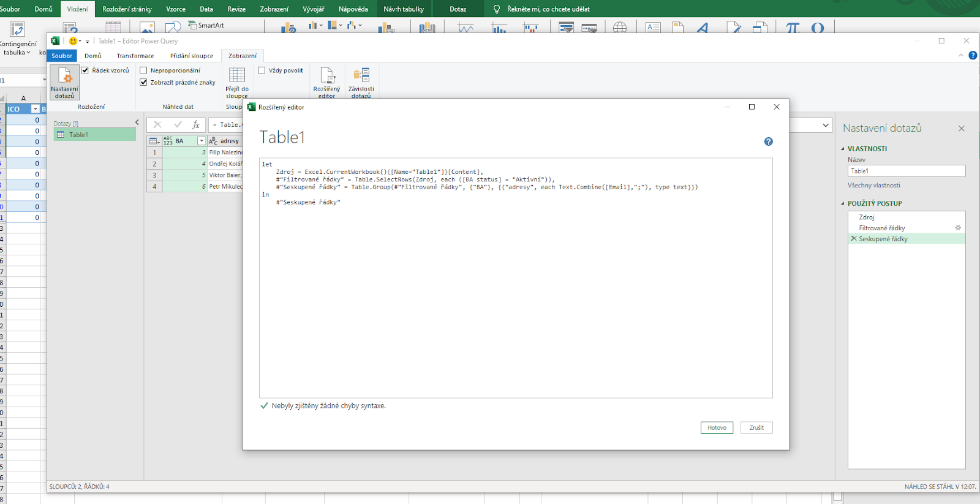Open Quick Access Toolbar customize dropdown
This screenshot has height=504, width=980.
(88, 42)
